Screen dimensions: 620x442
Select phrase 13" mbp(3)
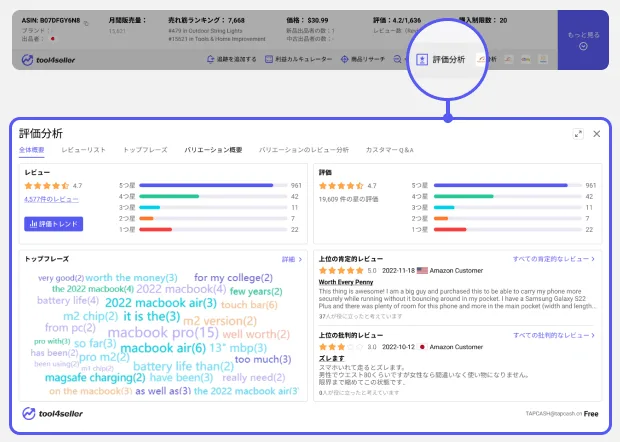[x=238, y=348]
